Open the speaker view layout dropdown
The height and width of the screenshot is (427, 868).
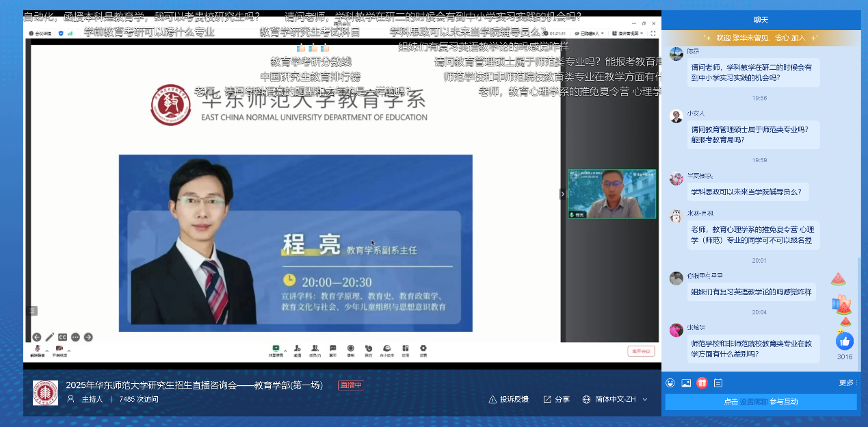(628, 33)
